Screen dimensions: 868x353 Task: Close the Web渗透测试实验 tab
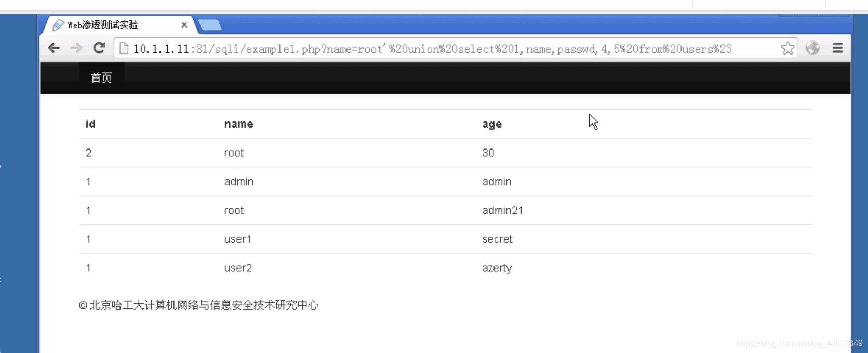(184, 25)
